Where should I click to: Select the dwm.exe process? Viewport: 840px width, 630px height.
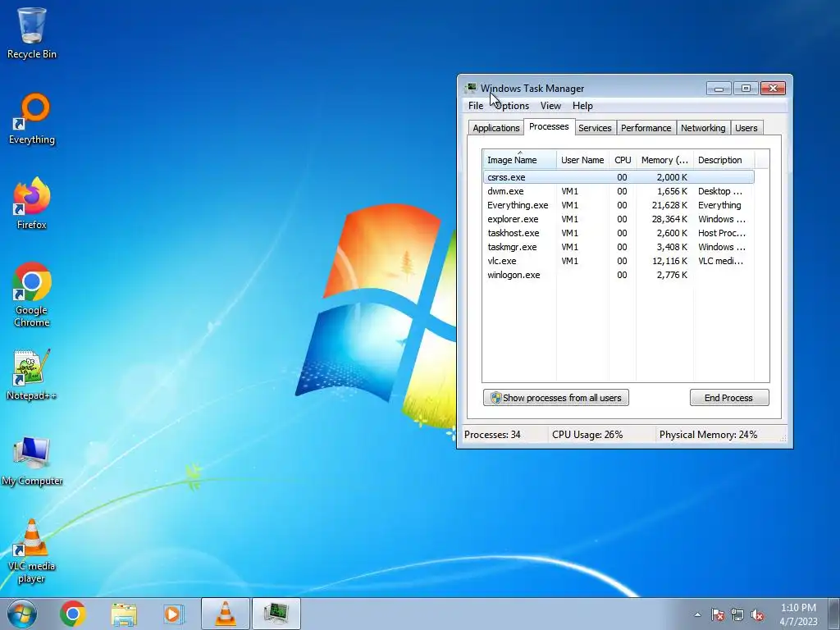[x=619, y=190]
